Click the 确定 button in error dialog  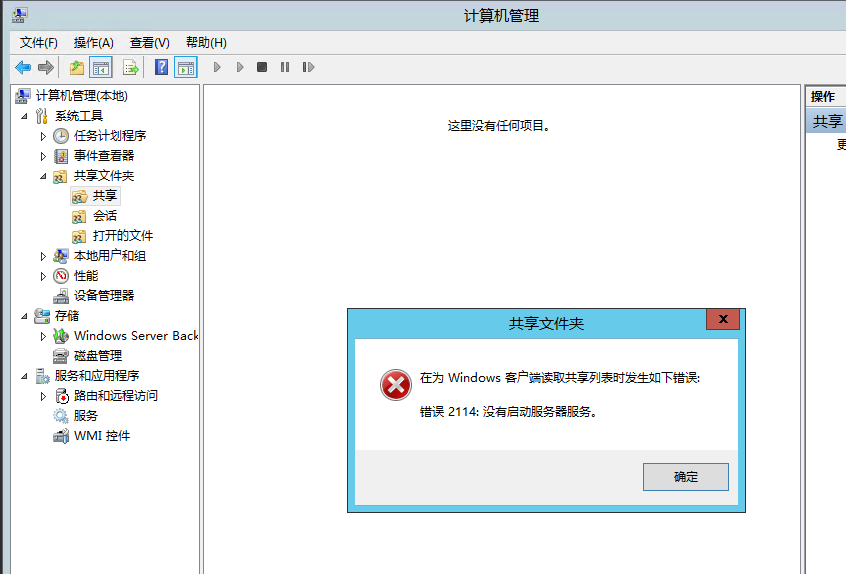[x=685, y=477]
